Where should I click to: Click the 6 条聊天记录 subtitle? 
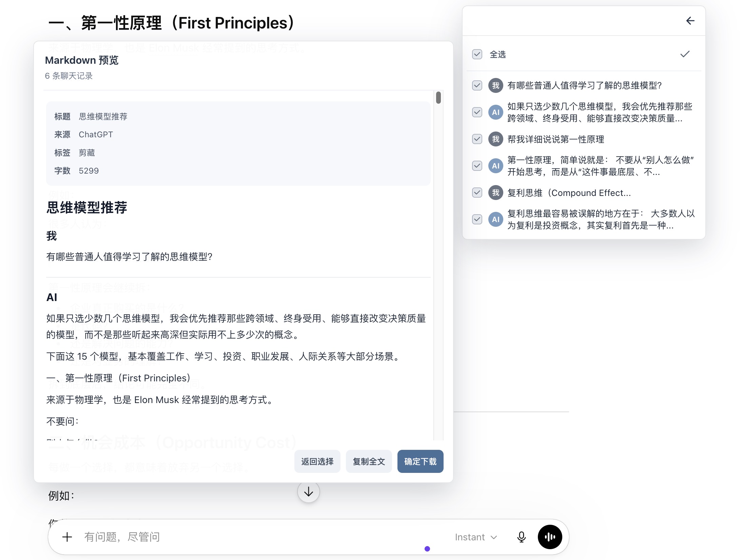coord(69,76)
